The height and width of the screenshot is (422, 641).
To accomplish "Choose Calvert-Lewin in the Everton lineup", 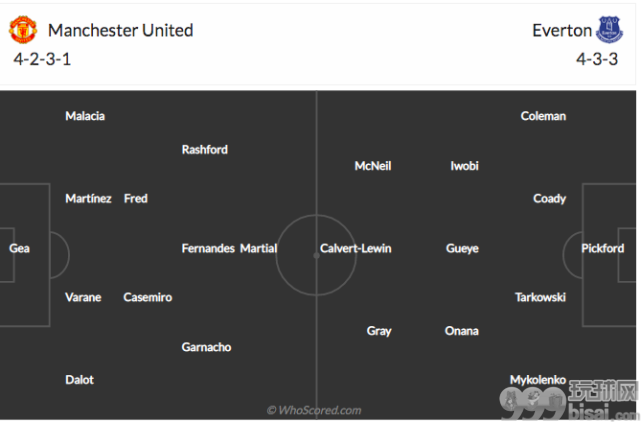I will click(x=356, y=248).
